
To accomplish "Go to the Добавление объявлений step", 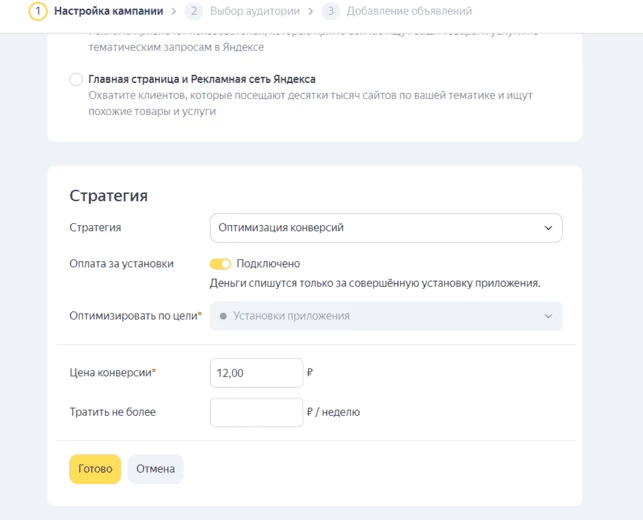I will (409, 11).
